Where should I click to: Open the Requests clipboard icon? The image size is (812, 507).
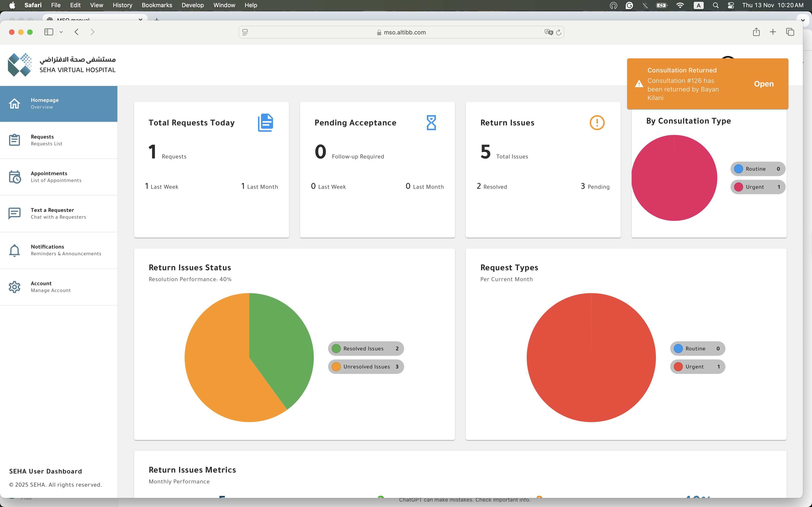coord(14,140)
